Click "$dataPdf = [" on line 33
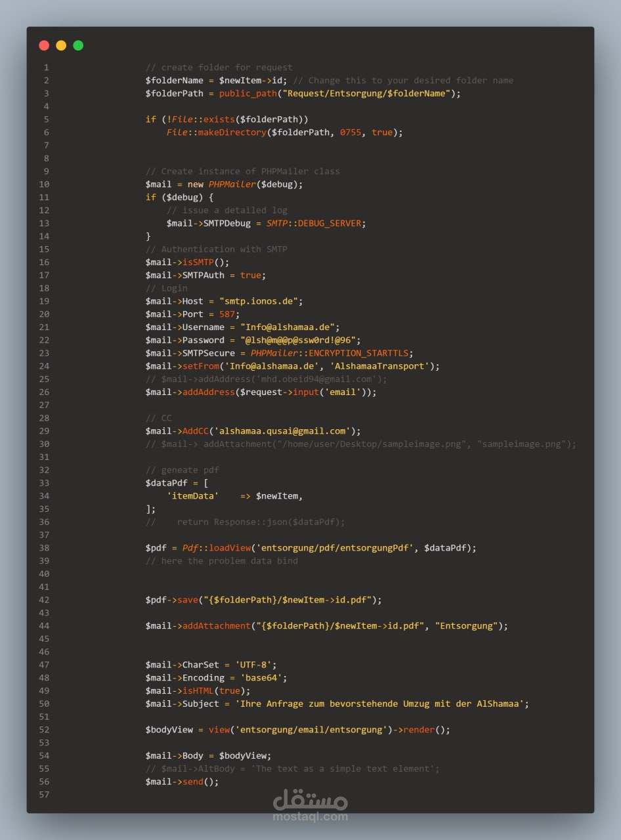 point(177,483)
